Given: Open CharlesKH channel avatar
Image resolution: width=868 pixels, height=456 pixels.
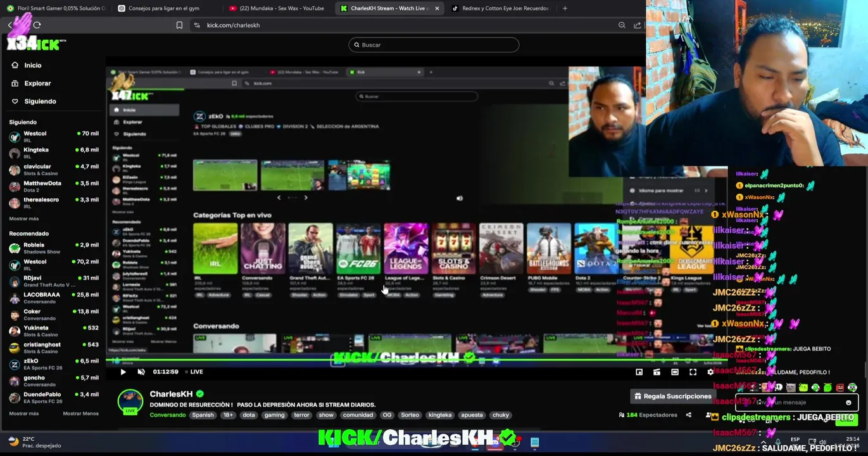Looking at the screenshot, I should [130, 402].
